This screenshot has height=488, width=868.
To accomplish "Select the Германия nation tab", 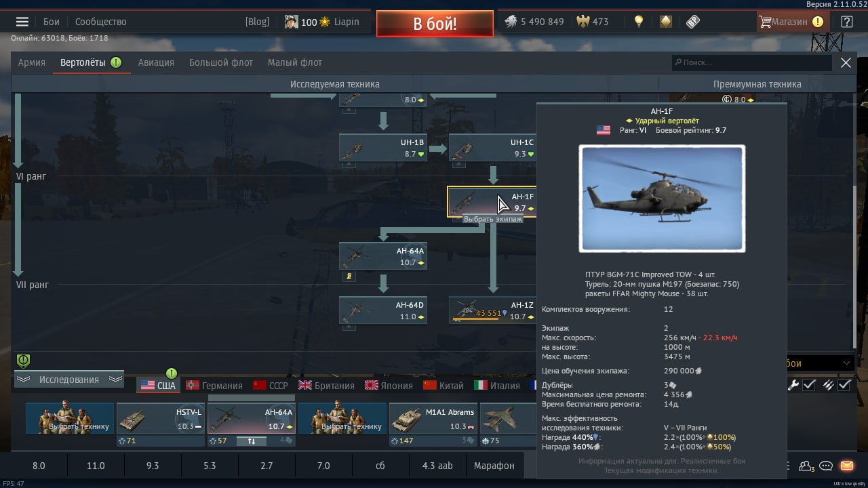I will (x=214, y=386).
